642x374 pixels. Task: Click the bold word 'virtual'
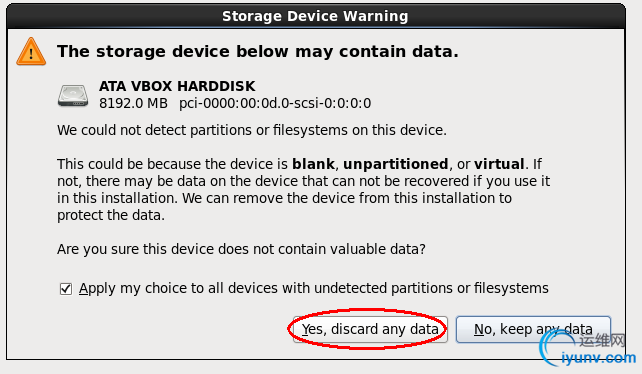tap(499, 164)
